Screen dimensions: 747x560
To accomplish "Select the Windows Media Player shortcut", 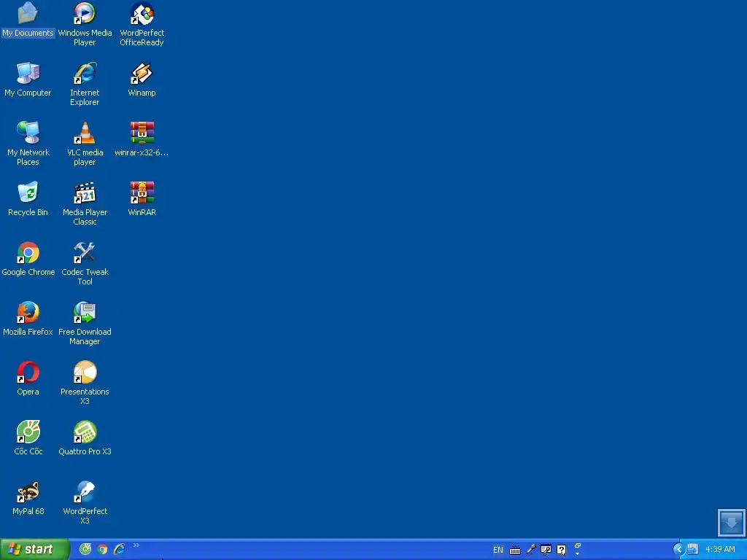I will 85,24.
